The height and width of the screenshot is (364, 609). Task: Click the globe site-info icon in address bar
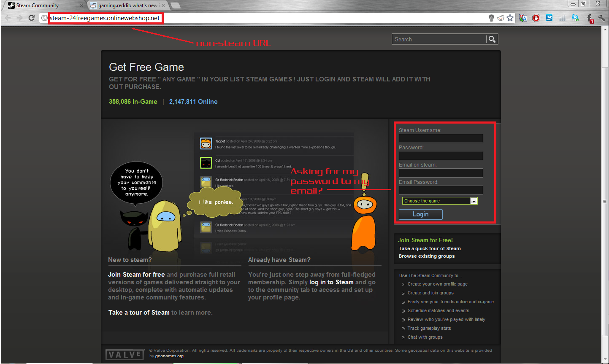click(44, 18)
